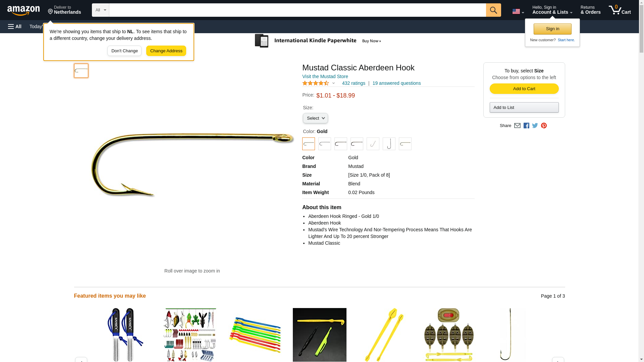Open Returns & Orders
The image size is (644, 362).
pos(590,10)
